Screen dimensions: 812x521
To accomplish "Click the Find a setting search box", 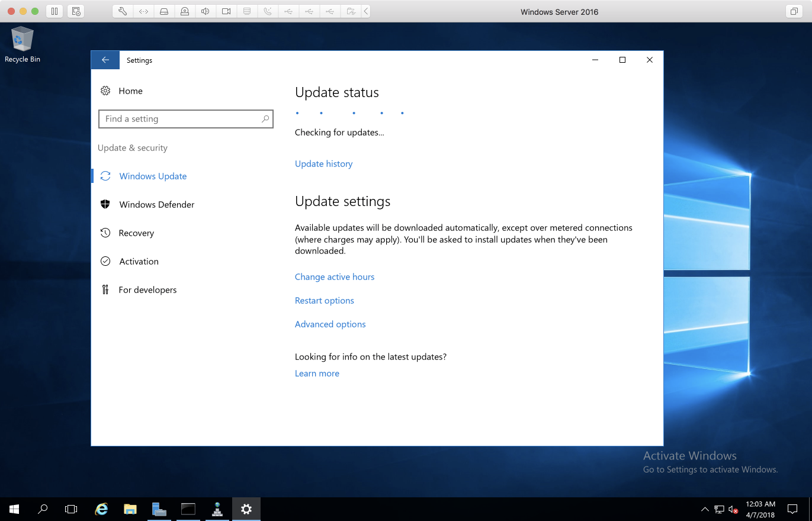I will tap(181, 119).
